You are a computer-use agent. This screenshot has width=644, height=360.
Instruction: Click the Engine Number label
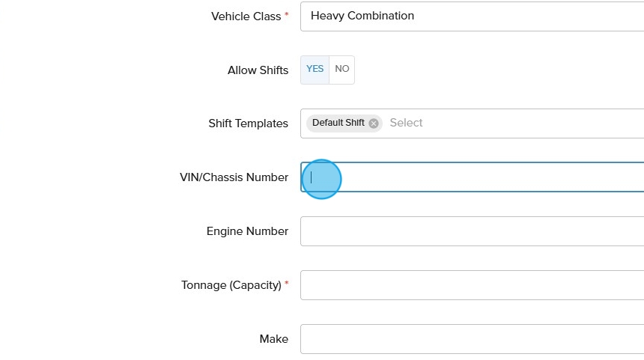coord(247,231)
